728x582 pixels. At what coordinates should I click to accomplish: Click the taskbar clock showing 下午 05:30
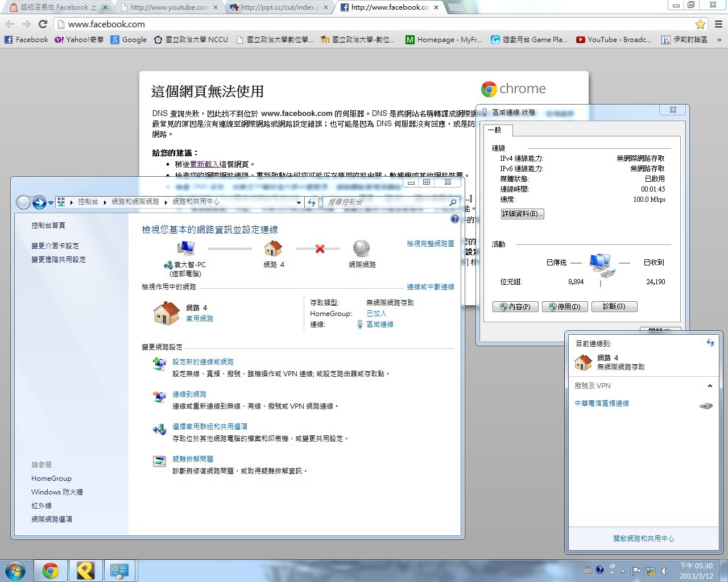[696, 571]
